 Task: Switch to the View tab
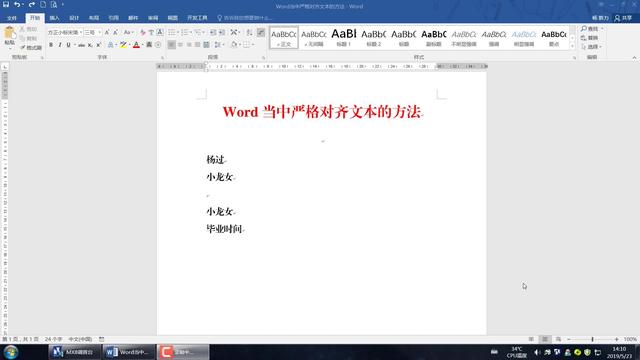click(173, 18)
